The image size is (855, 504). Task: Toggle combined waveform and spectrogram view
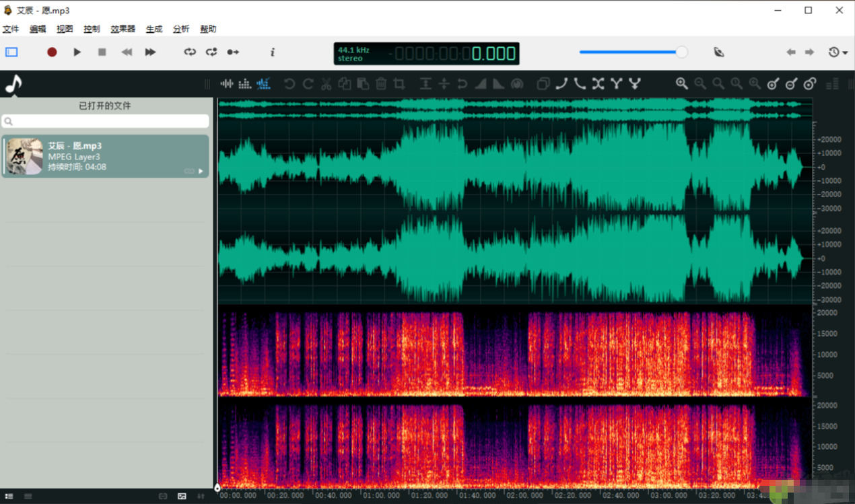point(263,83)
